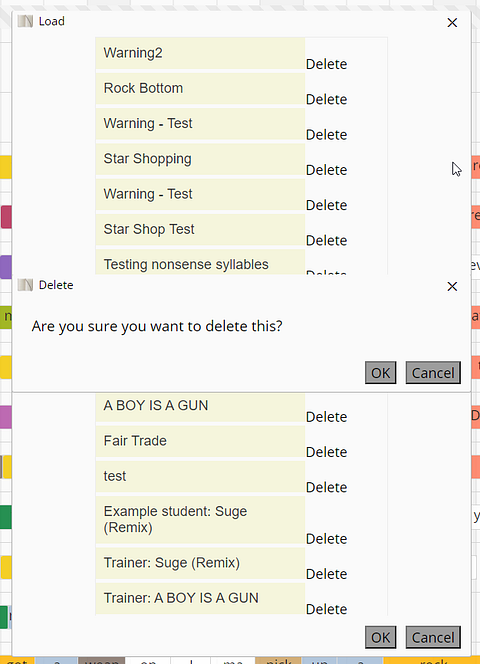Close the Delete dialog with X
The height and width of the screenshot is (664, 480).
tap(452, 286)
